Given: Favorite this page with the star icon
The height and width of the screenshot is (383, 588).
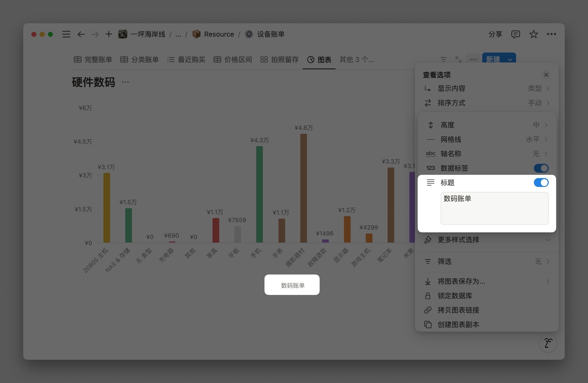Looking at the screenshot, I should (x=534, y=34).
